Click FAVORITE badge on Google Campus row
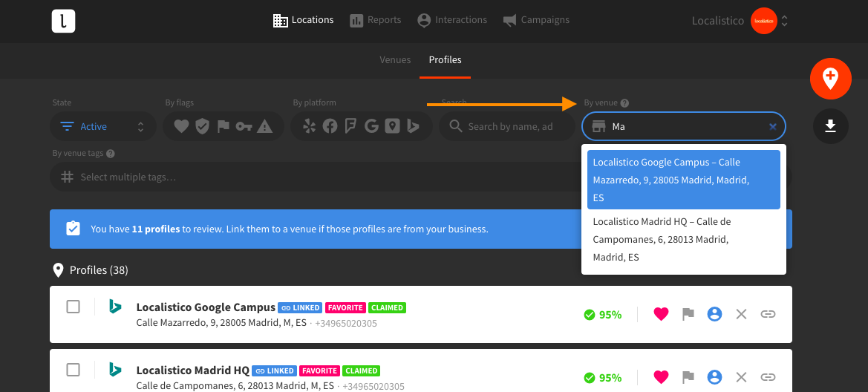The width and height of the screenshot is (868, 392). [345, 308]
